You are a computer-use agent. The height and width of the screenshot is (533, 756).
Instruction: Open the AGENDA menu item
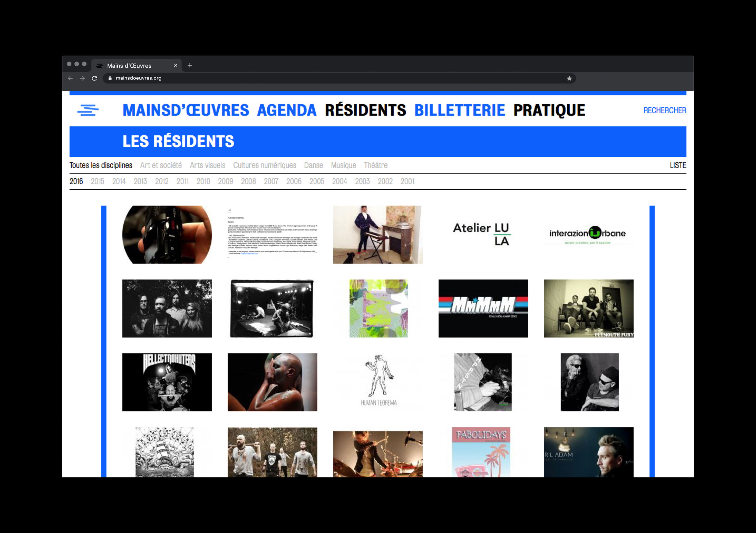click(287, 110)
